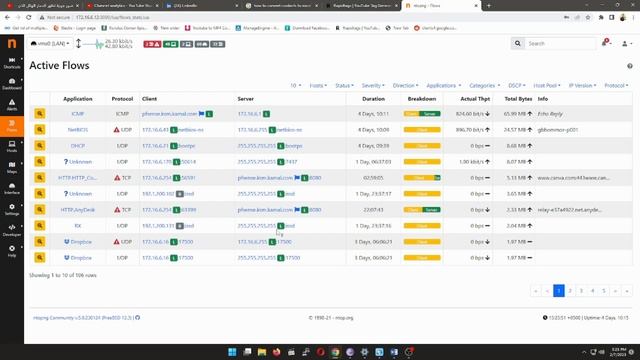Click the magnifier icon on the HTTP.AnyDesk row
This screenshot has height=360, width=640.
pos(40,209)
